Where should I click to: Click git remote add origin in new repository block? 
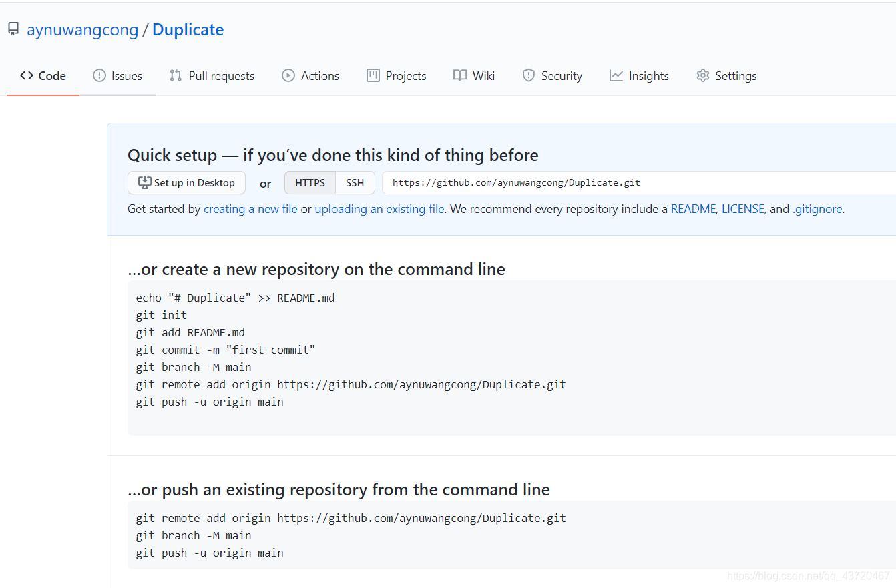[351, 384]
